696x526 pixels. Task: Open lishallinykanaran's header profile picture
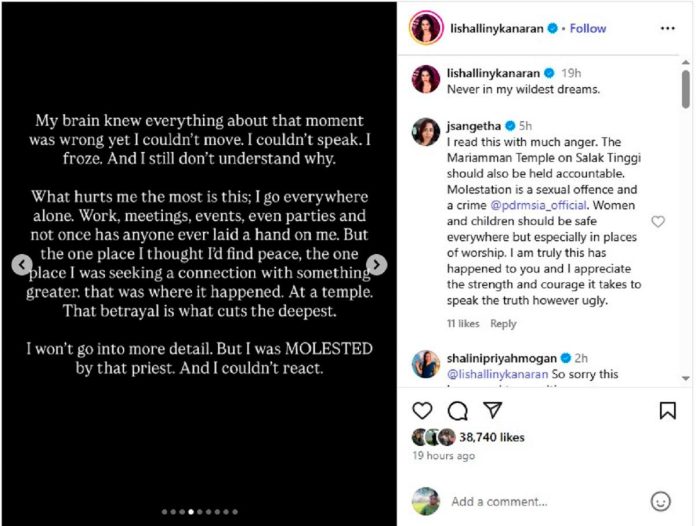(425, 28)
